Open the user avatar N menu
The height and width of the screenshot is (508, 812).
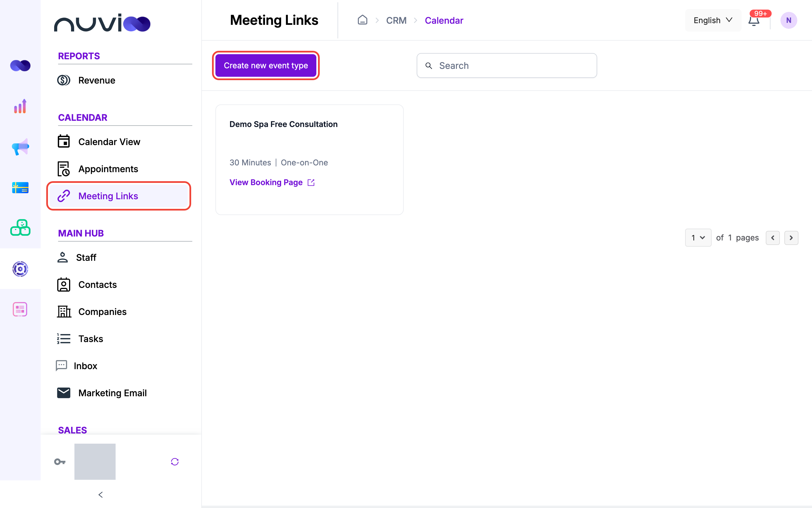point(789,20)
